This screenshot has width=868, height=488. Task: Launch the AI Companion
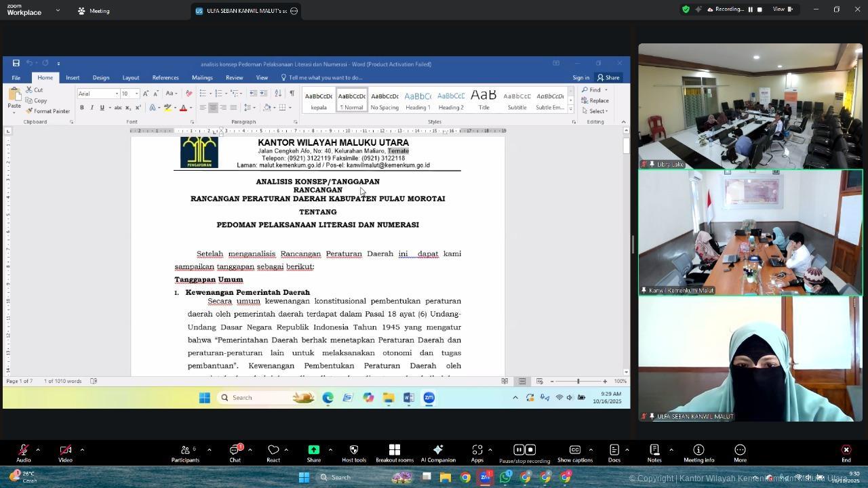(x=438, y=451)
